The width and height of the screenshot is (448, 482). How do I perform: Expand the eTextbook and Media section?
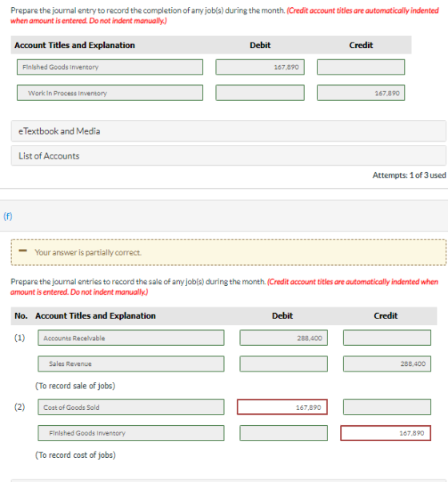point(229,131)
